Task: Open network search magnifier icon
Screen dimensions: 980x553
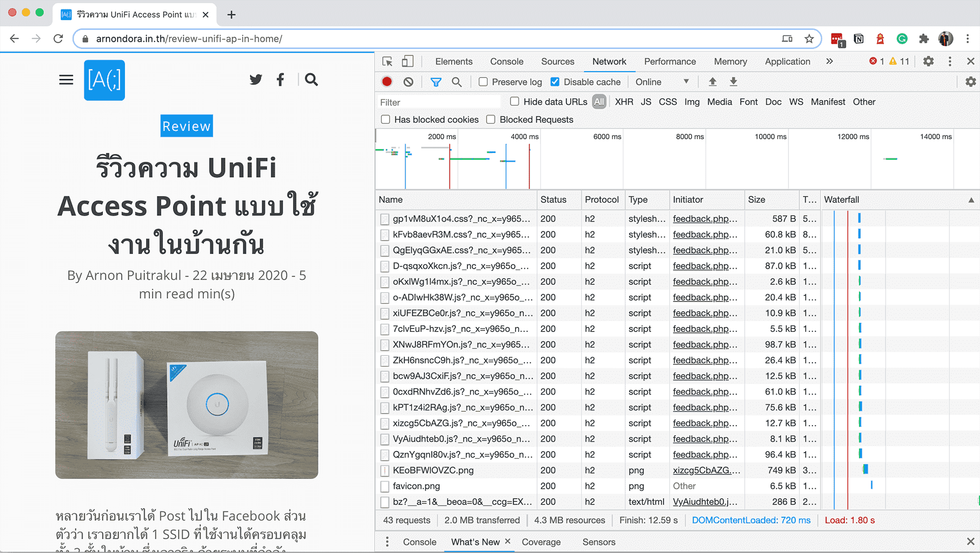Action: [457, 82]
